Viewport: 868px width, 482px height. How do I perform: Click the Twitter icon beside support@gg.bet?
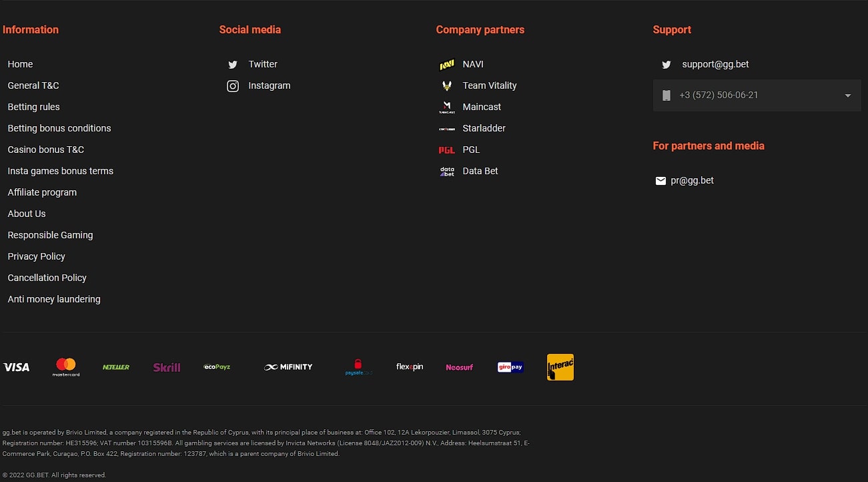[666, 65]
